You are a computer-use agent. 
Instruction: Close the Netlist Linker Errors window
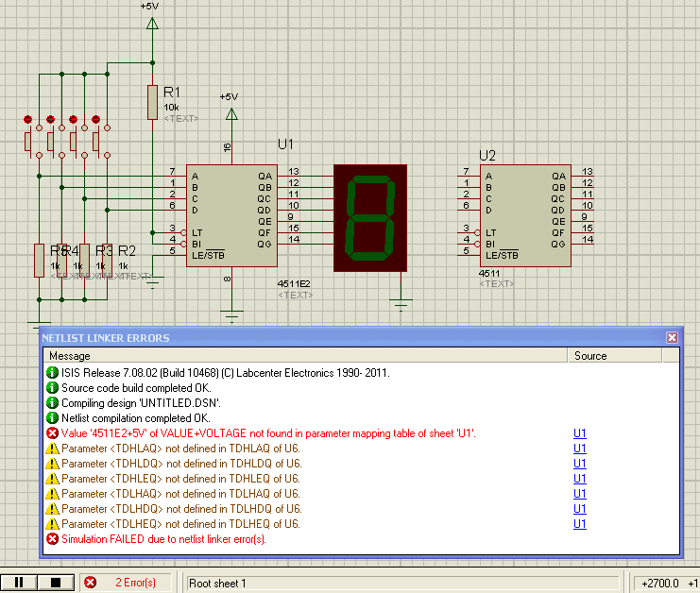point(672,337)
